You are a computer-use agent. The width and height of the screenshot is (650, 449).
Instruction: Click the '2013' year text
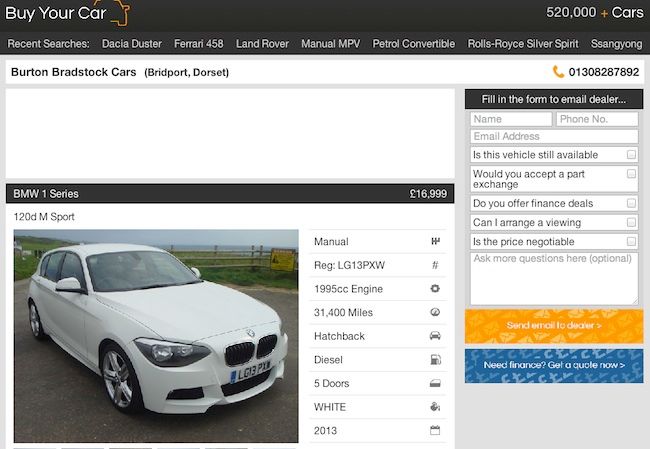(x=325, y=431)
